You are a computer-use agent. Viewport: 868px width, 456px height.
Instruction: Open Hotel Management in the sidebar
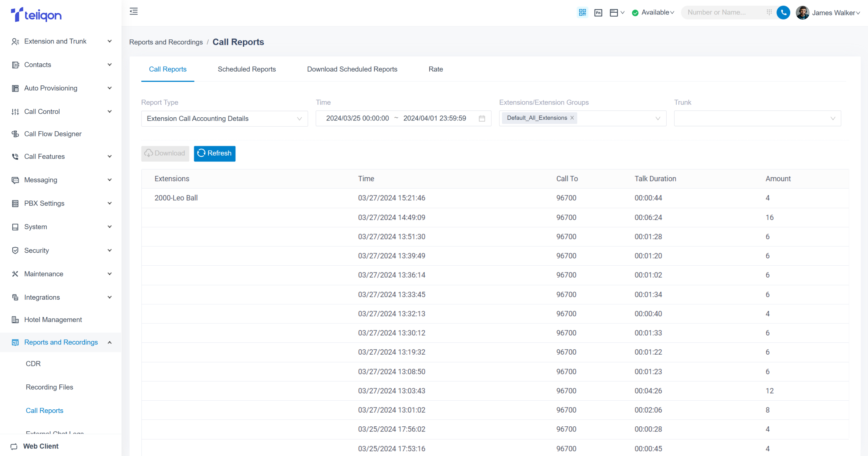[53, 320]
